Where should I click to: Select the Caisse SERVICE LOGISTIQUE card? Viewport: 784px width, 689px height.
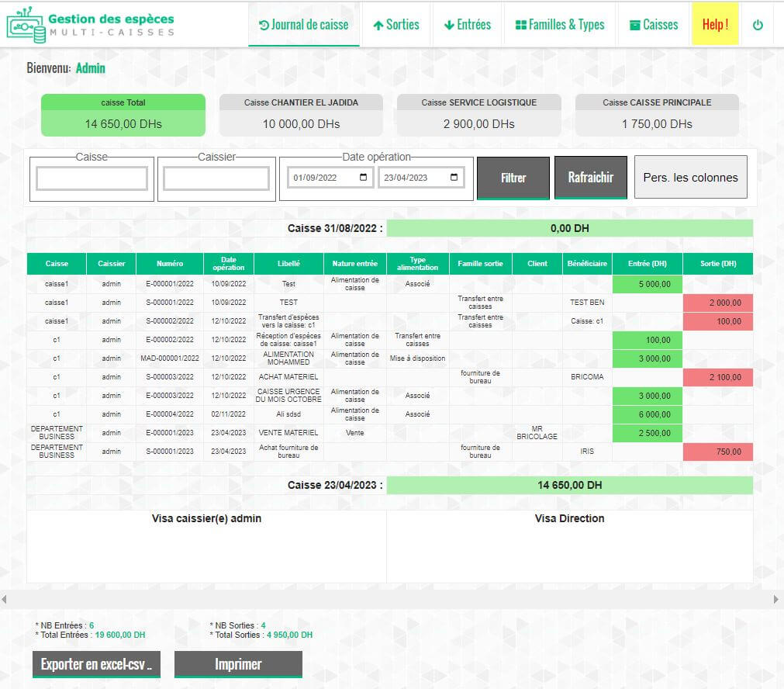pos(478,114)
